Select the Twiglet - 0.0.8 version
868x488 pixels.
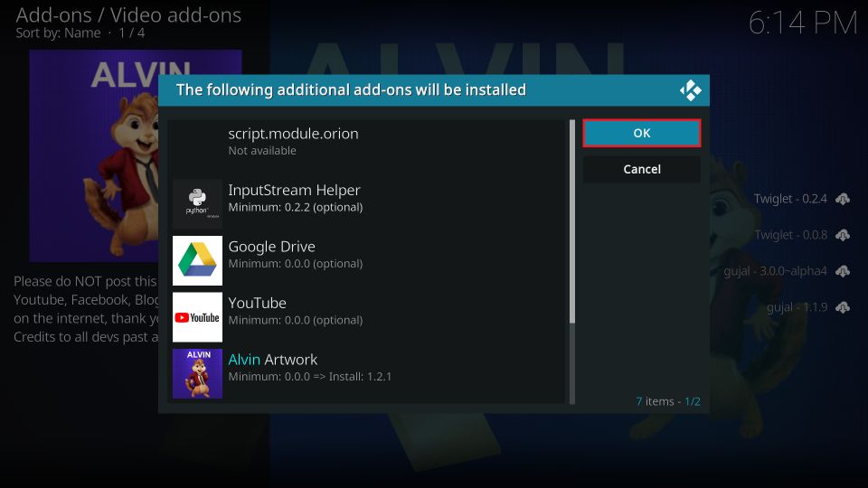790,235
